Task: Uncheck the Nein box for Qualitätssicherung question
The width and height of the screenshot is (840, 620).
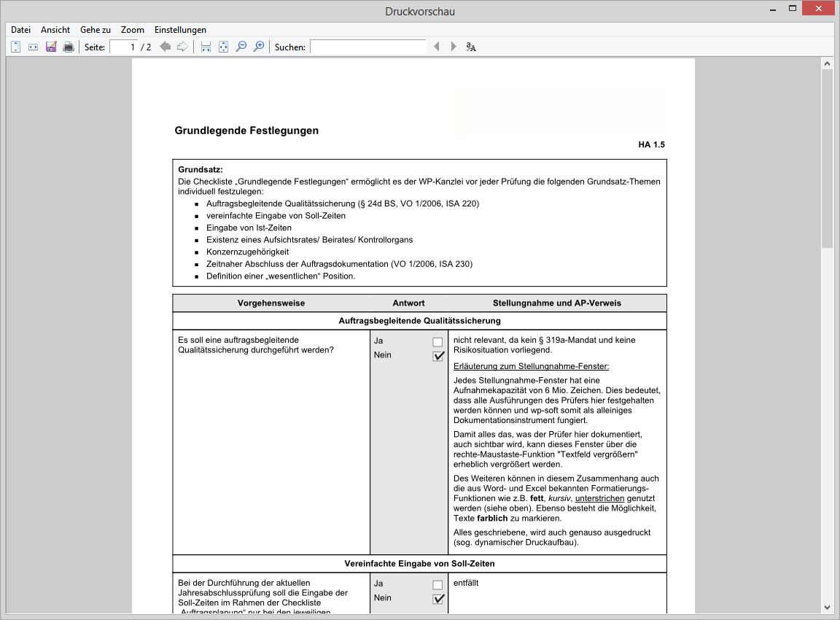Action: 438,356
